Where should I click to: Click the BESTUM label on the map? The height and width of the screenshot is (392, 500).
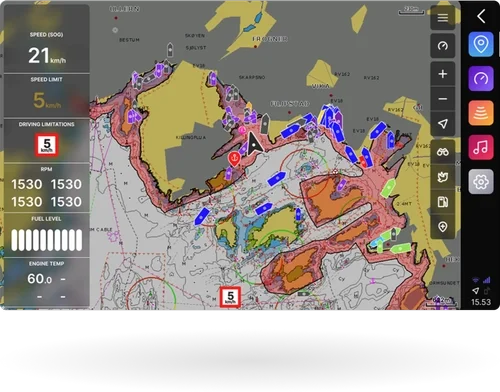pyautogui.click(x=129, y=40)
